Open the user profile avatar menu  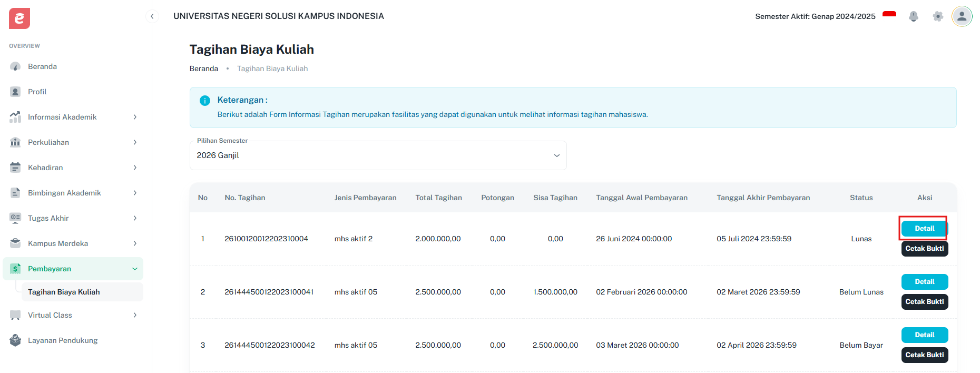pos(962,16)
